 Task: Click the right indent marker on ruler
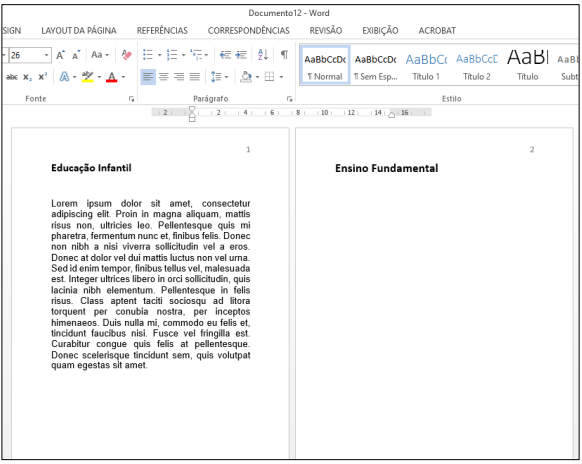(392, 115)
